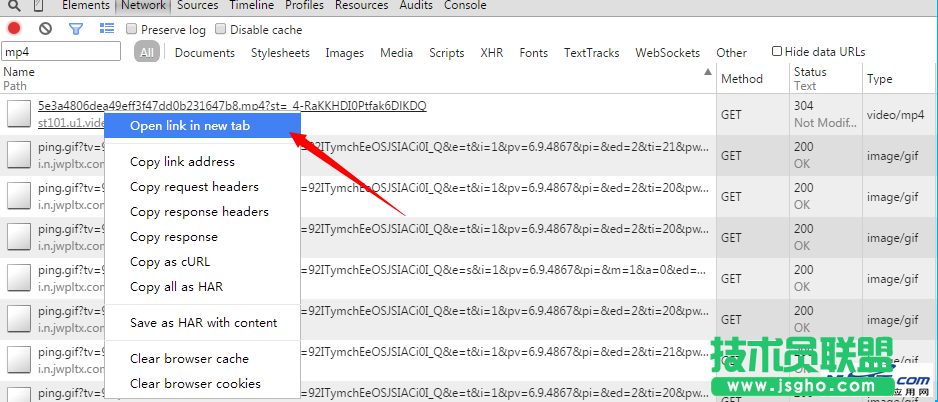This screenshot has width=938, height=402.
Task: Filter requests by WebSockets
Action: (667, 53)
